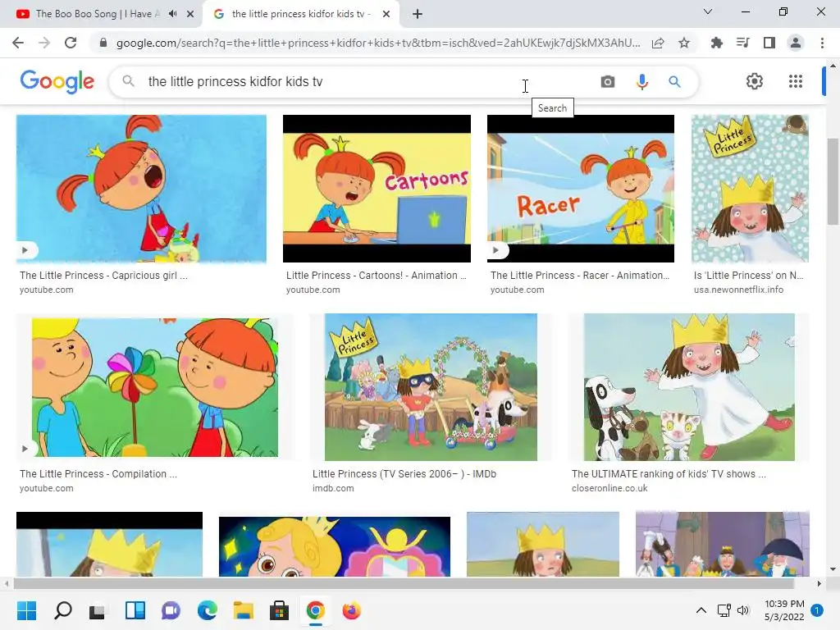The image size is (840, 630).
Task: Open Chrome's three-dot menu
Action: point(822,43)
